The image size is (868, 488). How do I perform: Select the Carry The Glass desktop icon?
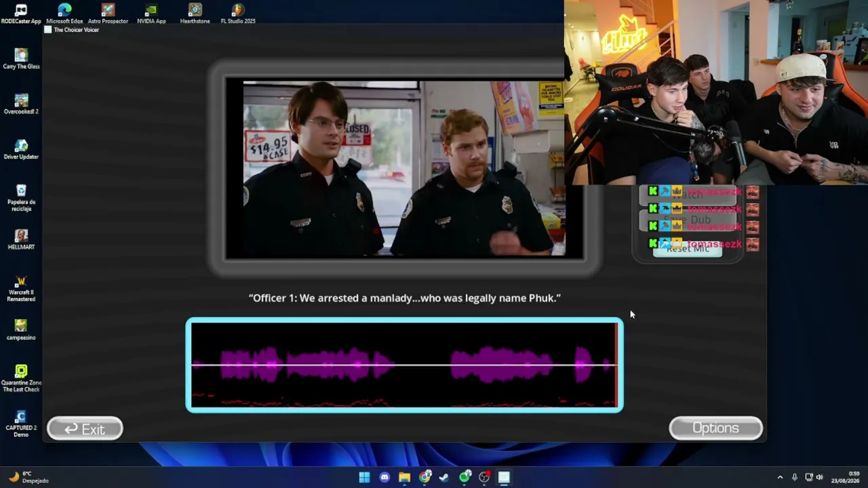21,58
